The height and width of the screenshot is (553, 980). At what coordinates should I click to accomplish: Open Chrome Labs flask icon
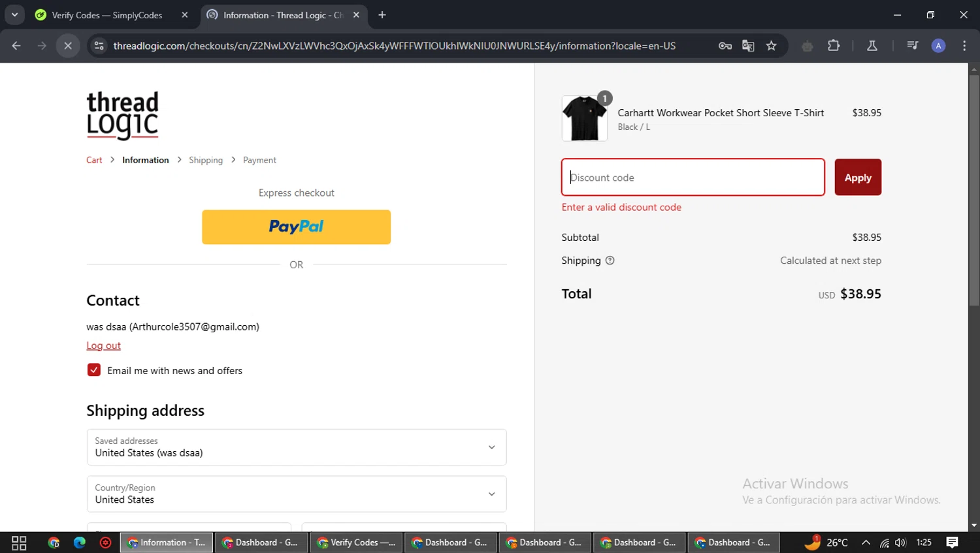[x=872, y=46]
